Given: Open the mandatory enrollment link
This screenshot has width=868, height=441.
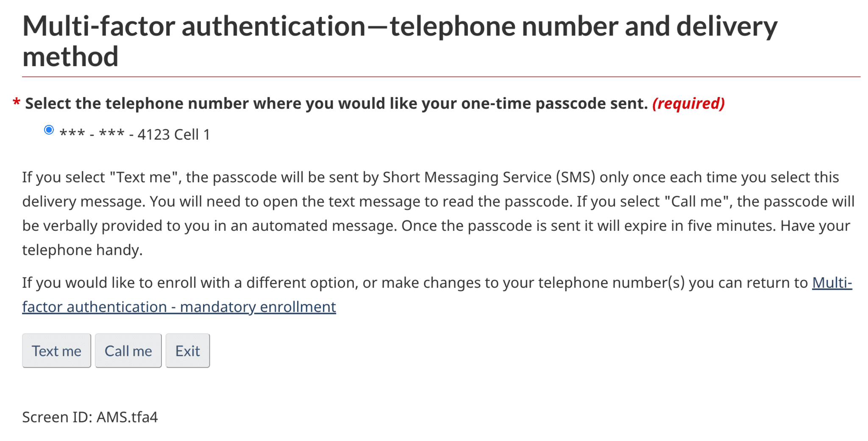Looking at the screenshot, I should coord(179,307).
